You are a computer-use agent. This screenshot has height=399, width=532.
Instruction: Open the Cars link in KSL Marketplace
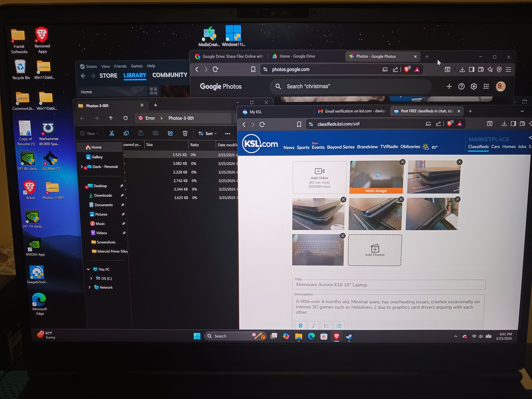495,147
